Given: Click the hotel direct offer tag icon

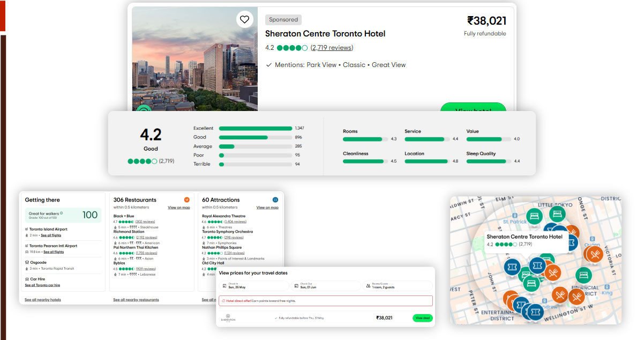Looking at the screenshot, I should [x=223, y=300].
